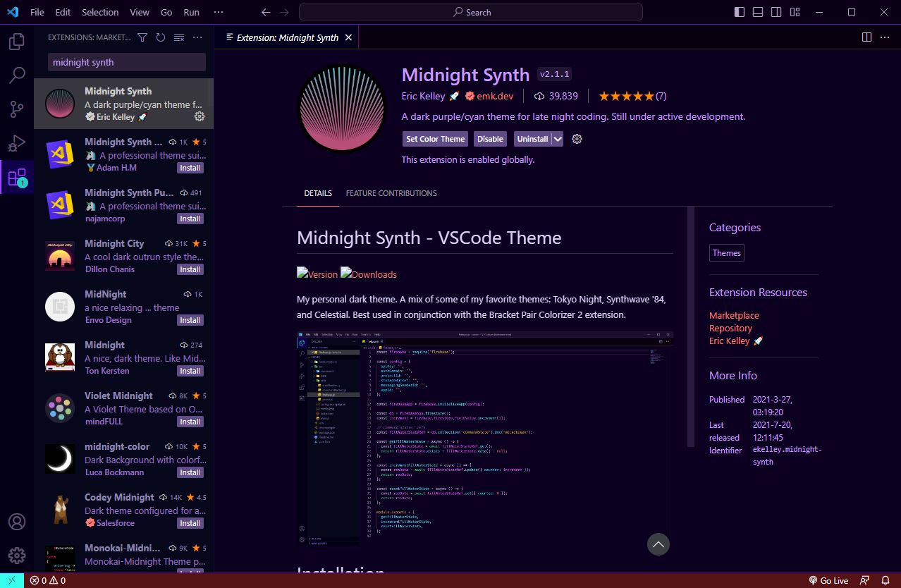Open the Uninstall dropdown arrow

click(558, 139)
